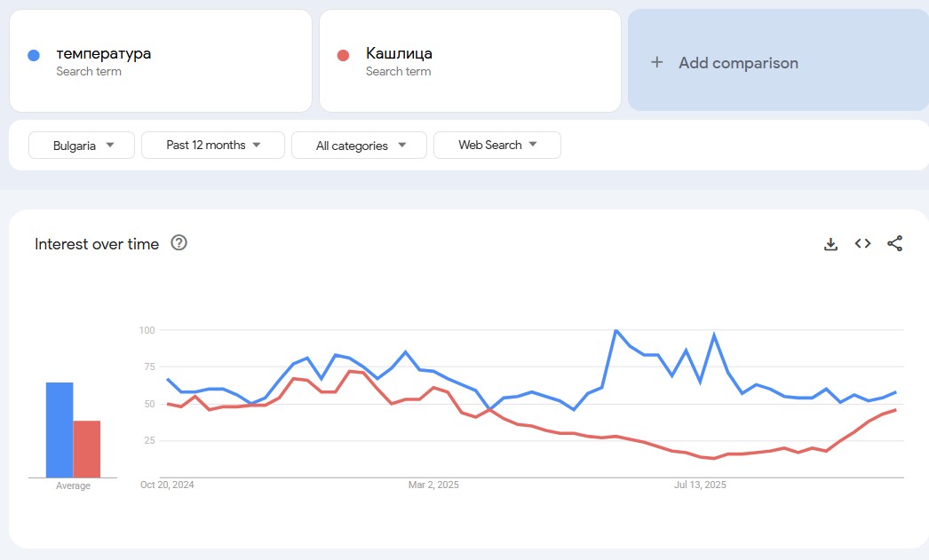Click the Mar 2, 2025 axis label
Viewport: 929px width, 560px height.
click(x=433, y=485)
